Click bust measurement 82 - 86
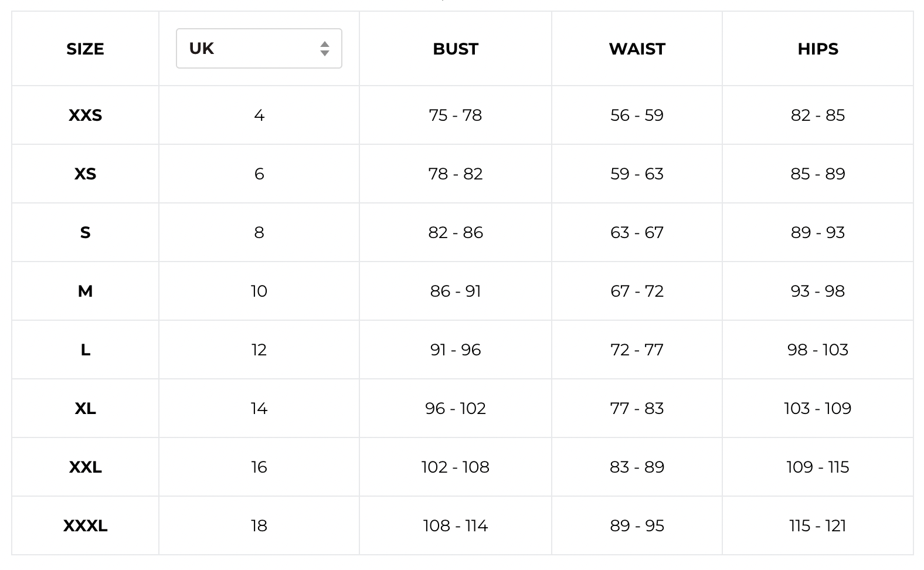Viewport: 924px width, 570px height. pos(456,233)
